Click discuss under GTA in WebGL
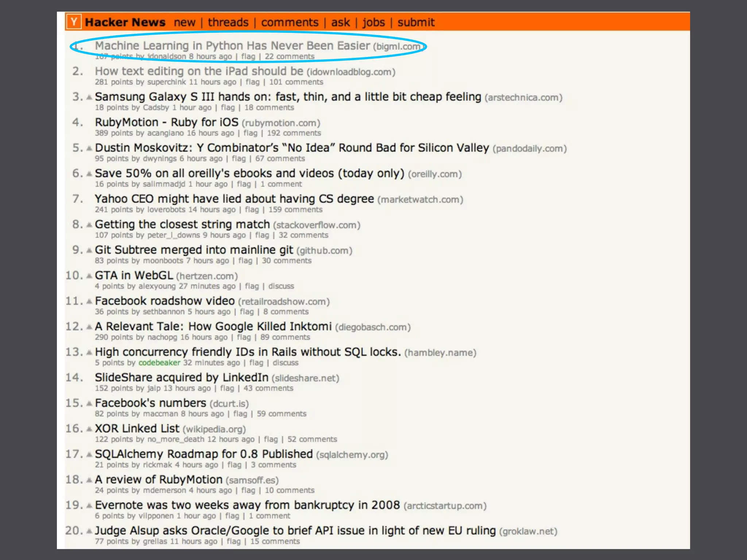This screenshot has height=560, width=747. pos(281,286)
